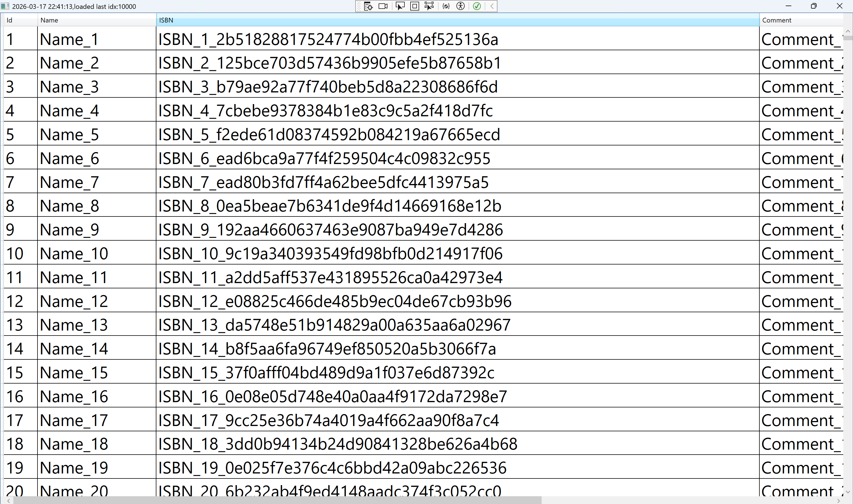853x504 pixels.
Task: Select the Name_13 cell
Action: tap(97, 324)
